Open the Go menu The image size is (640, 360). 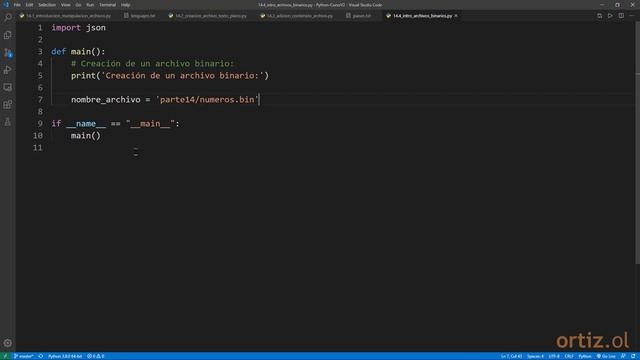78,5
